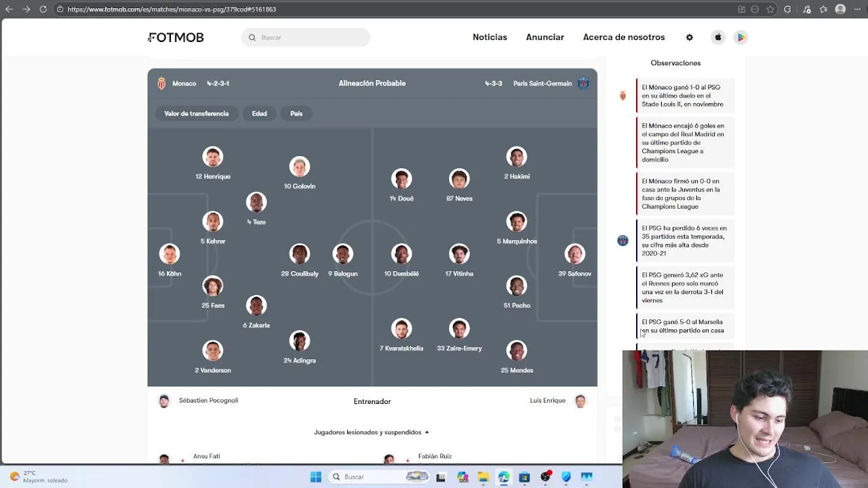Click the Buscar search field in FotMob
The width and height of the screenshot is (868, 488).
[x=306, y=37]
